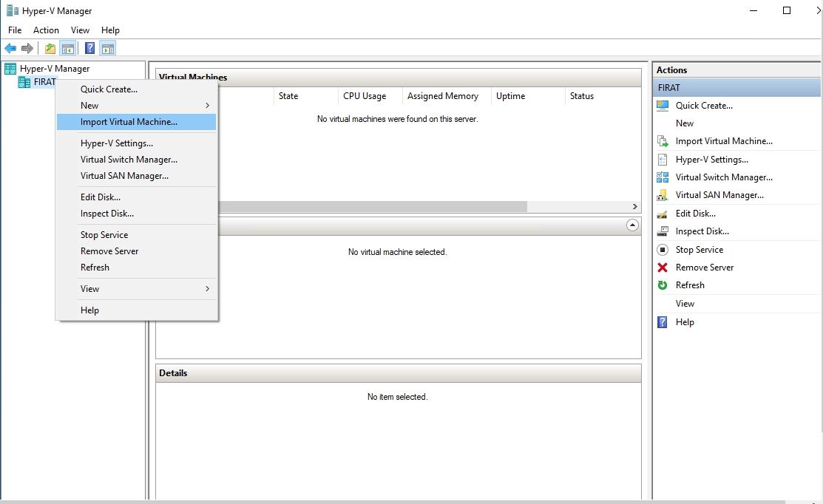Click Virtual SAN Manager in Actions pane
The image size is (823, 504).
point(719,195)
